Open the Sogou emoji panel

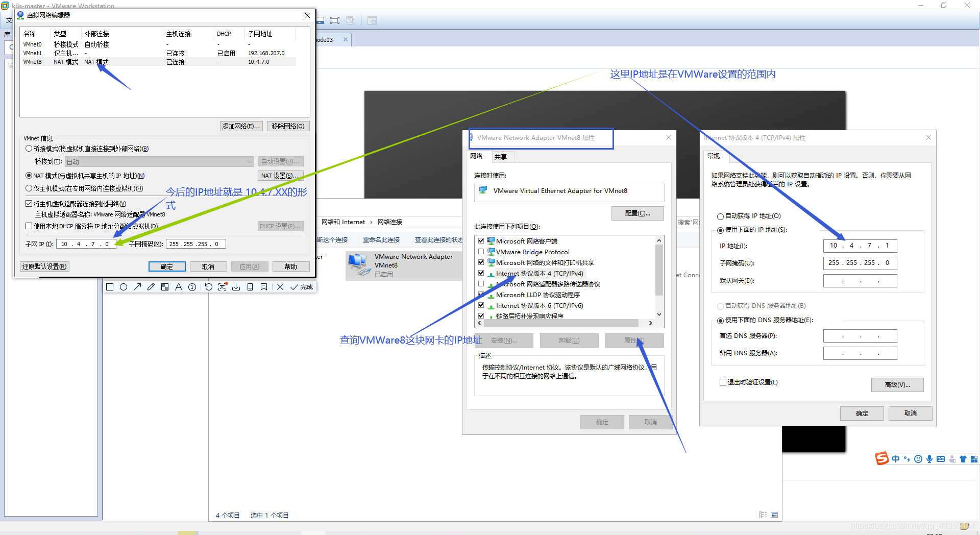[918, 459]
